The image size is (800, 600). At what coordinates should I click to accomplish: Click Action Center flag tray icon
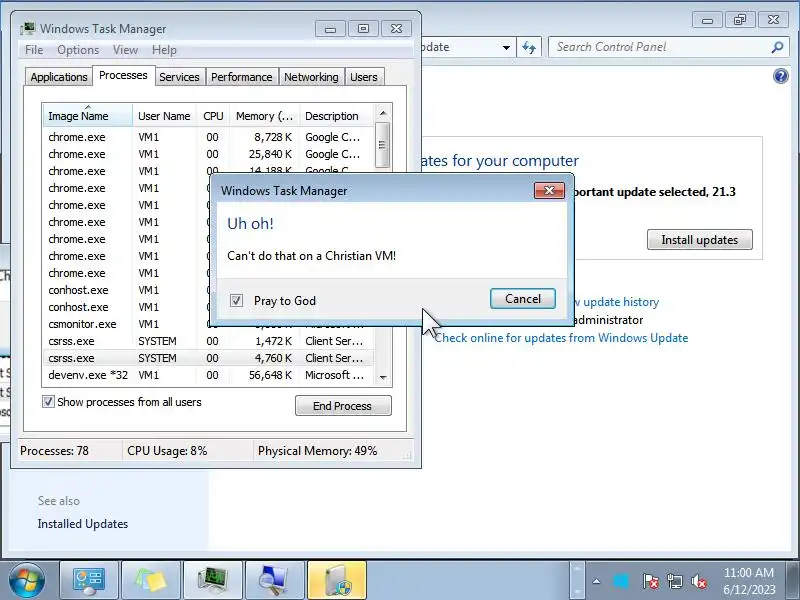point(650,581)
